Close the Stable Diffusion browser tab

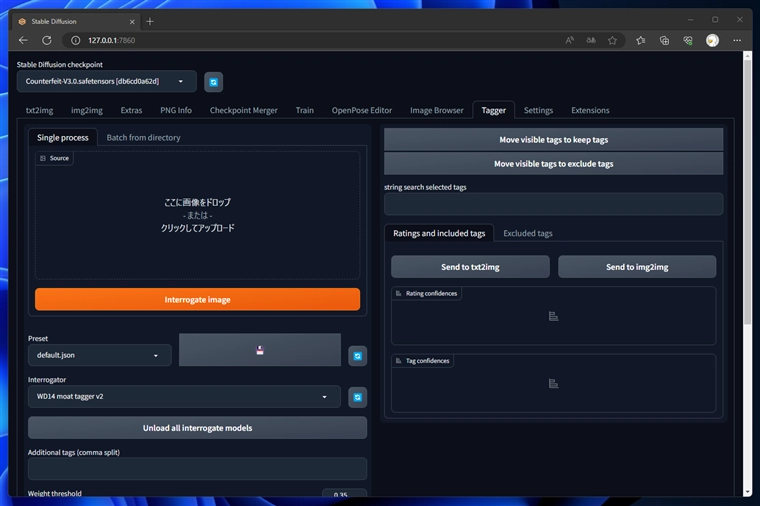(132, 22)
